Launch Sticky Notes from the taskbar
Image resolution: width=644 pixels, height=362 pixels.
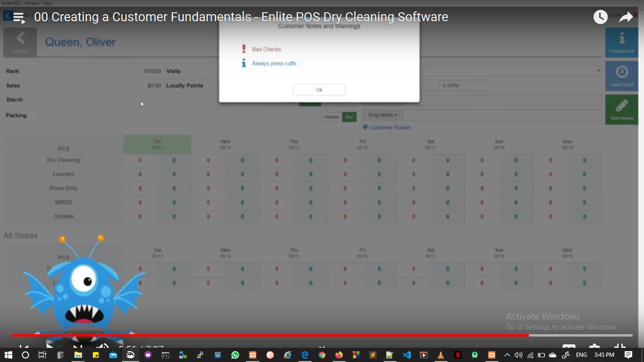click(96, 355)
